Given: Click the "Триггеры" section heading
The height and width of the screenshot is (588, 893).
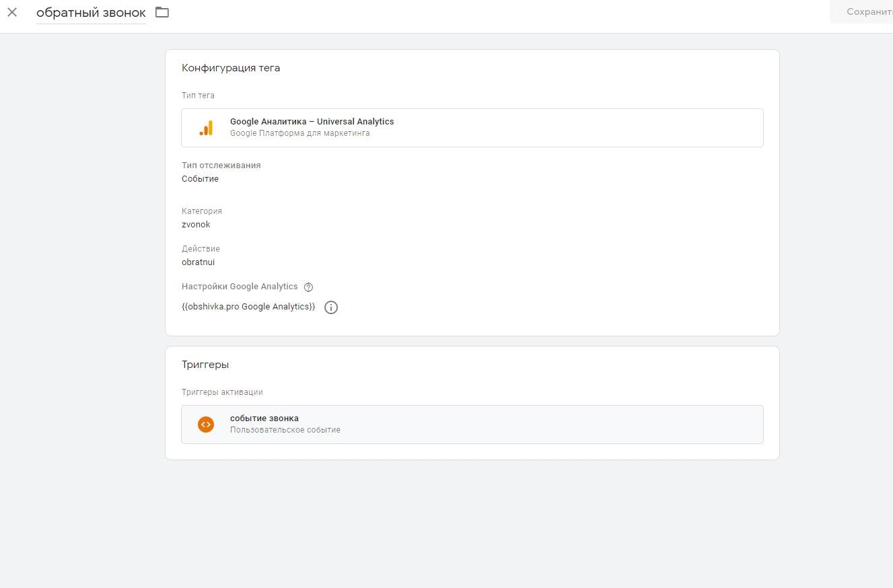Looking at the screenshot, I should pos(205,365).
